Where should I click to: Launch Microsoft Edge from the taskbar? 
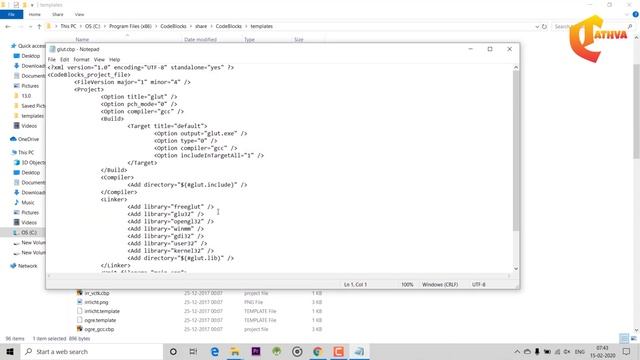point(215,351)
